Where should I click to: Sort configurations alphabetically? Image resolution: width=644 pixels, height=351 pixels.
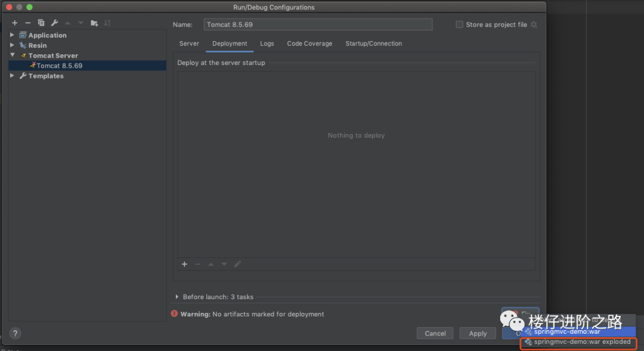click(107, 23)
